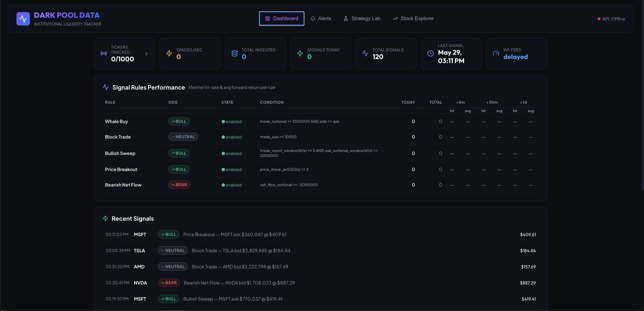Click the Recent Signals bolt icon

click(105, 218)
